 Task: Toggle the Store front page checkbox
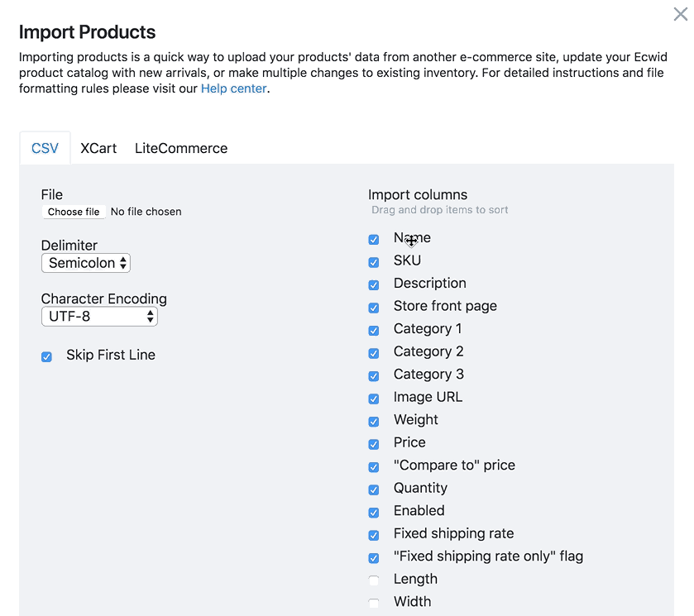[374, 308]
